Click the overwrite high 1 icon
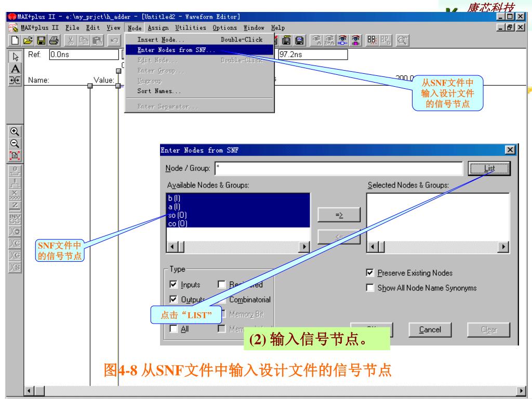 [15, 183]
